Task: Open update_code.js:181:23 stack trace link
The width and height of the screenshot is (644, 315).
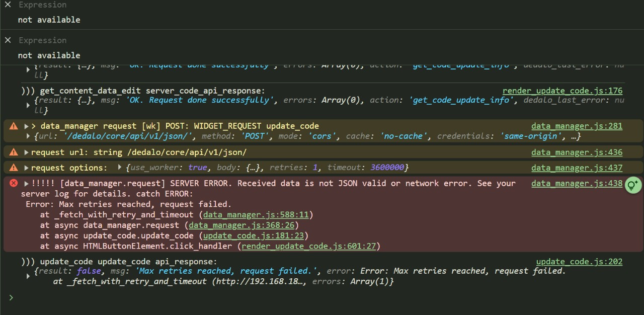Action: [255, 236]
